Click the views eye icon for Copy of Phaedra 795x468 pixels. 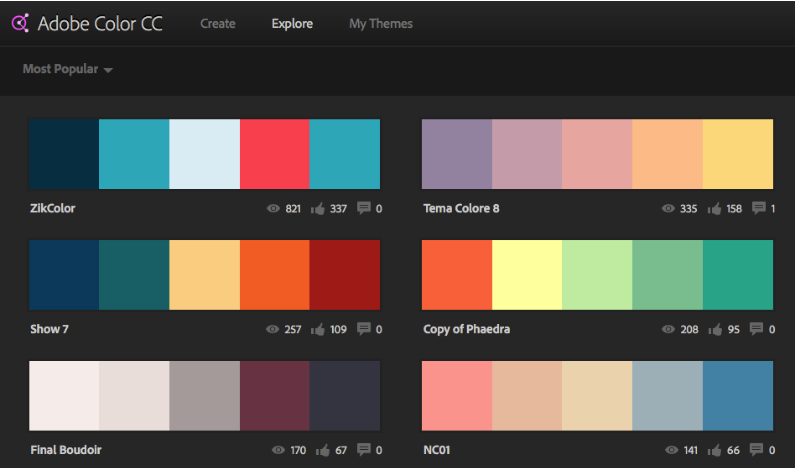tap(668, 330)
